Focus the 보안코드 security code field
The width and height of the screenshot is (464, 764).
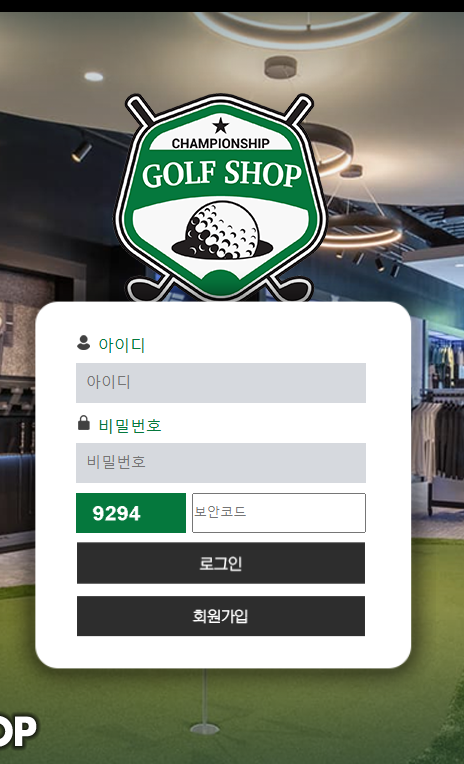[x=279, y=513]
